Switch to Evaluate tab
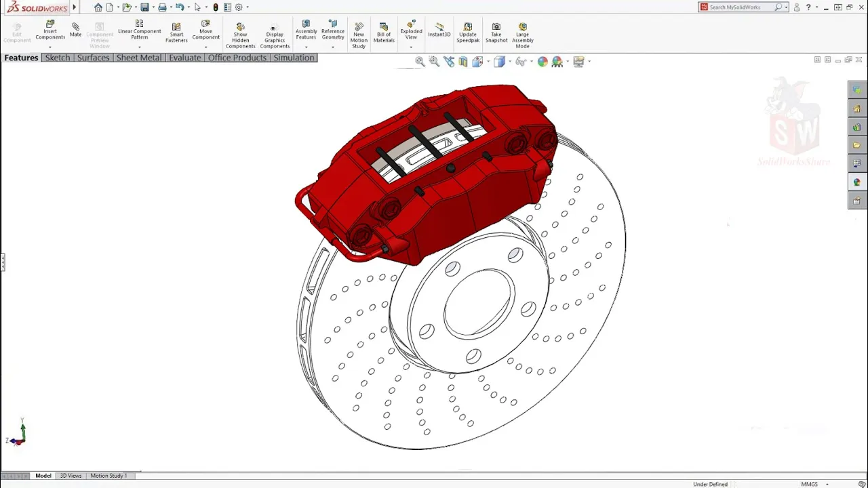 [x=185, y=58]
